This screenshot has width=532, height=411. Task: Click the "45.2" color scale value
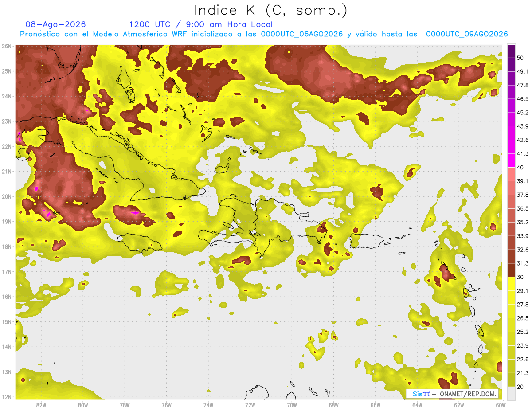tap(522, 113)
